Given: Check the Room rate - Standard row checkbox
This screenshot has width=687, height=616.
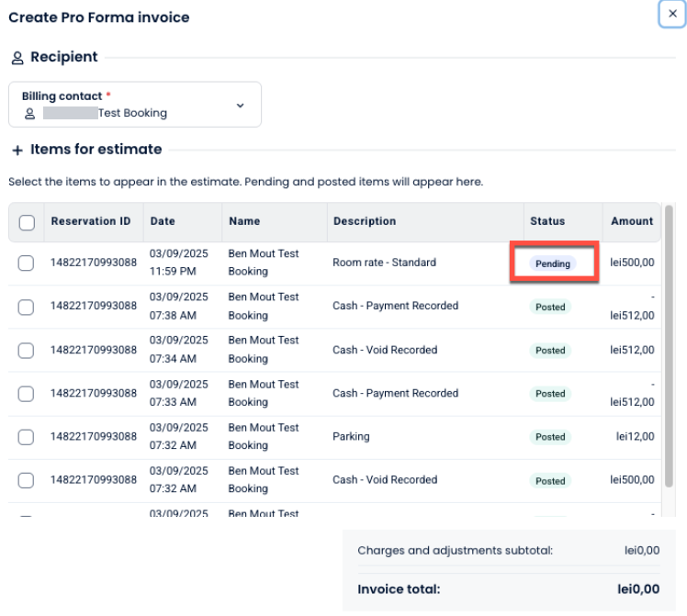Looking at the screenshot, I should click(x=27, y=263).
